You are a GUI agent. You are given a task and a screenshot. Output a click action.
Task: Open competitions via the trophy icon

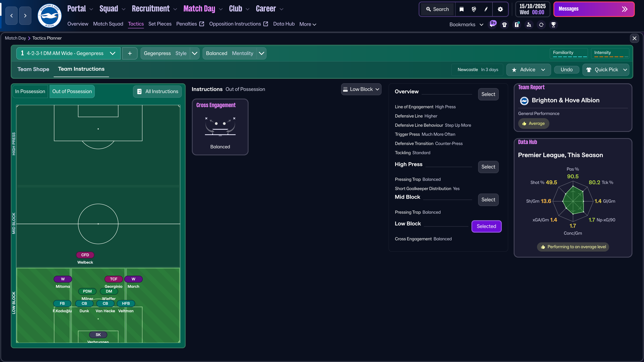click(x=553, y=25)
